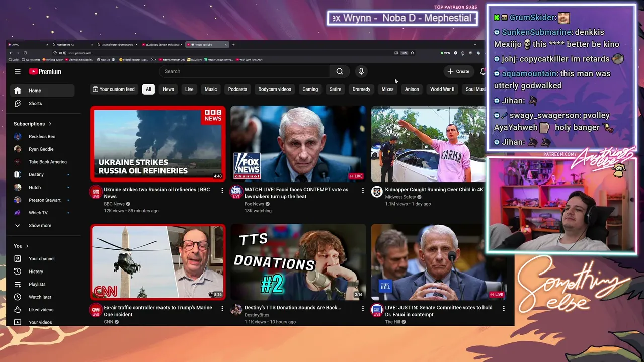Open the browser tab search dropdown arrow
The image size is (644, 362).
[475, 45]
